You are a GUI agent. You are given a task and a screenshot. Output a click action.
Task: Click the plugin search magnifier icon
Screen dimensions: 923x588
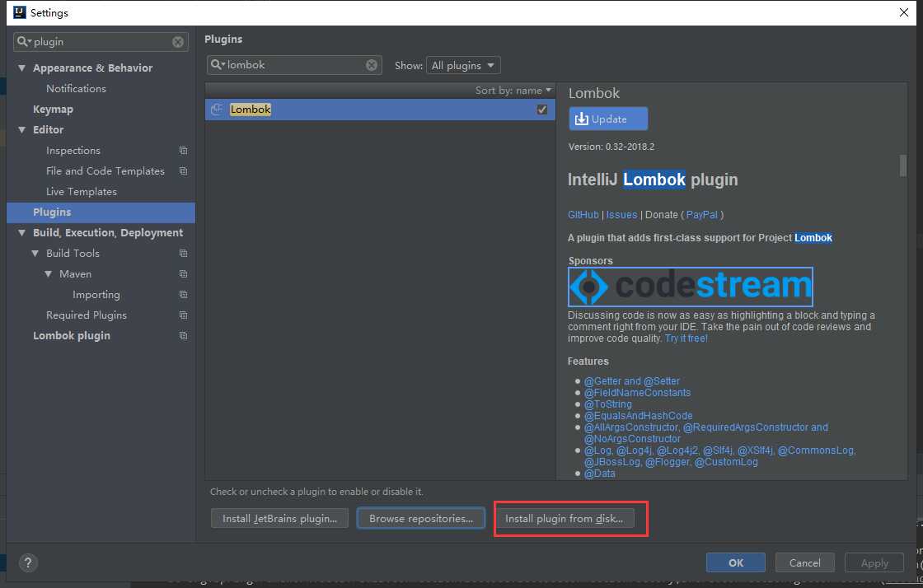(218, 65)
